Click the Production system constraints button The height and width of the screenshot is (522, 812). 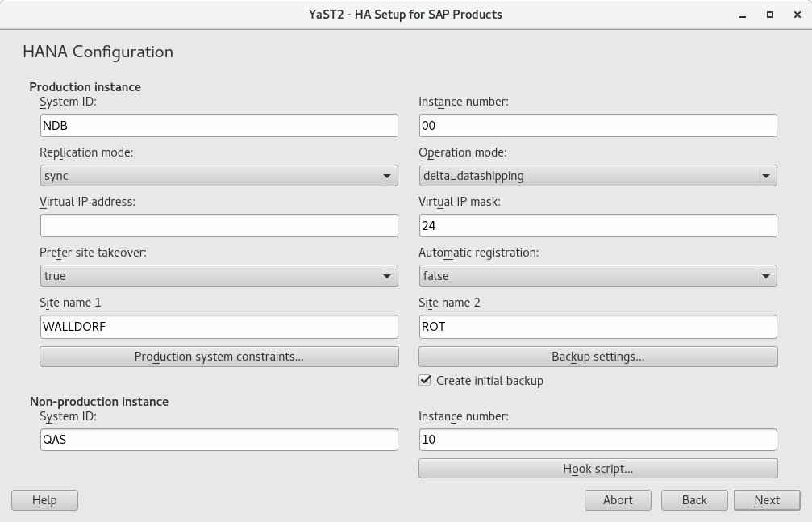[219, 357]
